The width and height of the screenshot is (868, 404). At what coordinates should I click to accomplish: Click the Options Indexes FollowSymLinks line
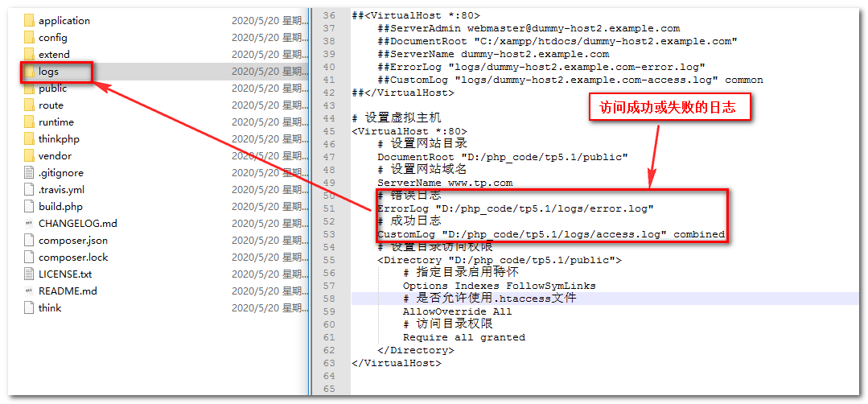coord(500,286)
